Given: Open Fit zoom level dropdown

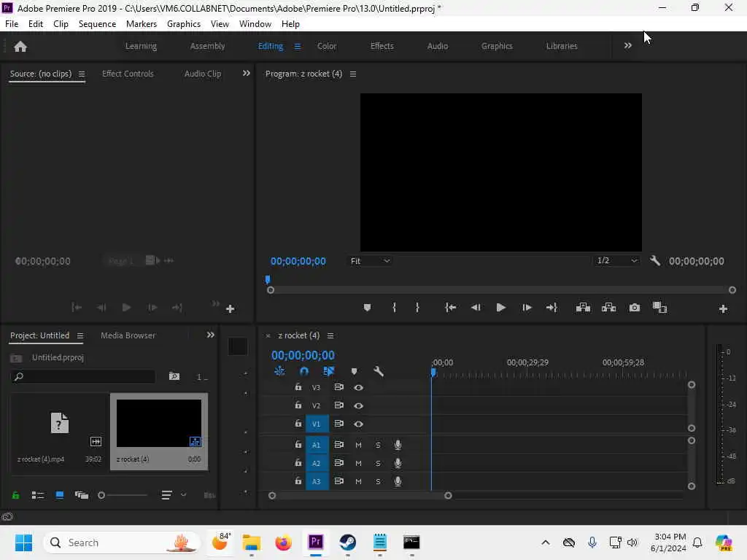Looking at the screenshot, I should tap(370, 261).
